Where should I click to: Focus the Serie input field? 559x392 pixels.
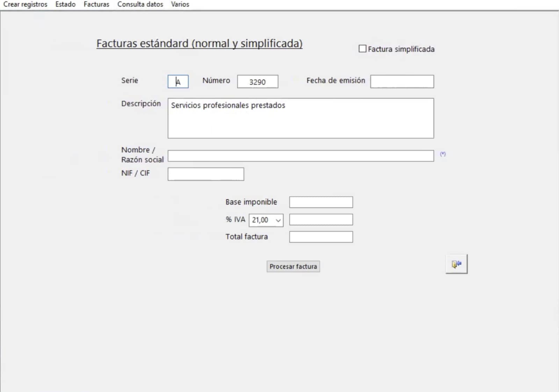click(x=178, y=82)
